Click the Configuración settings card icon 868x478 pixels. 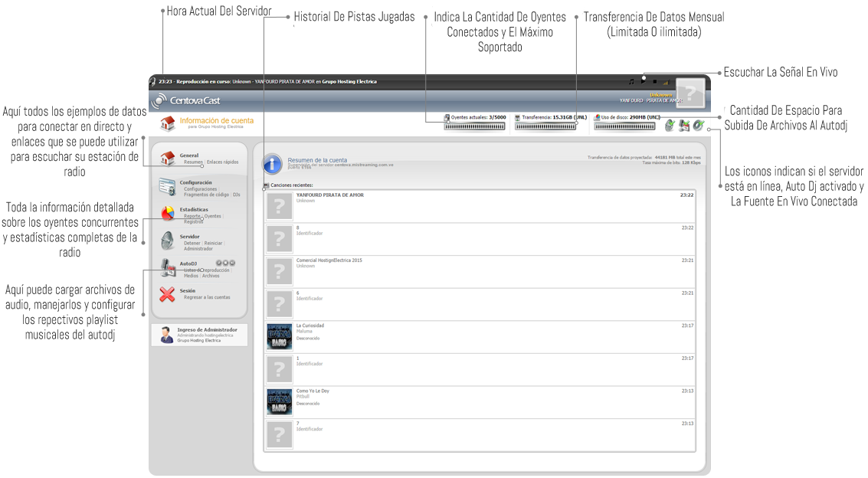point(167,186)
